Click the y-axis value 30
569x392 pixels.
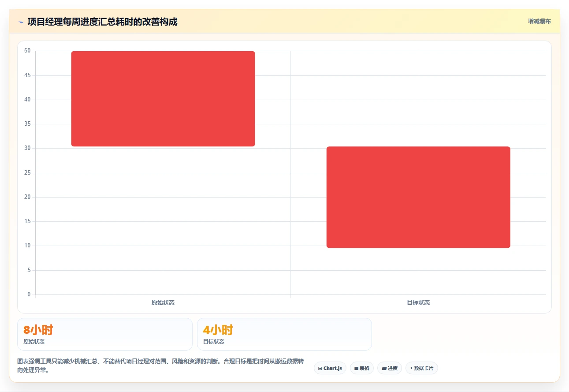27,148
